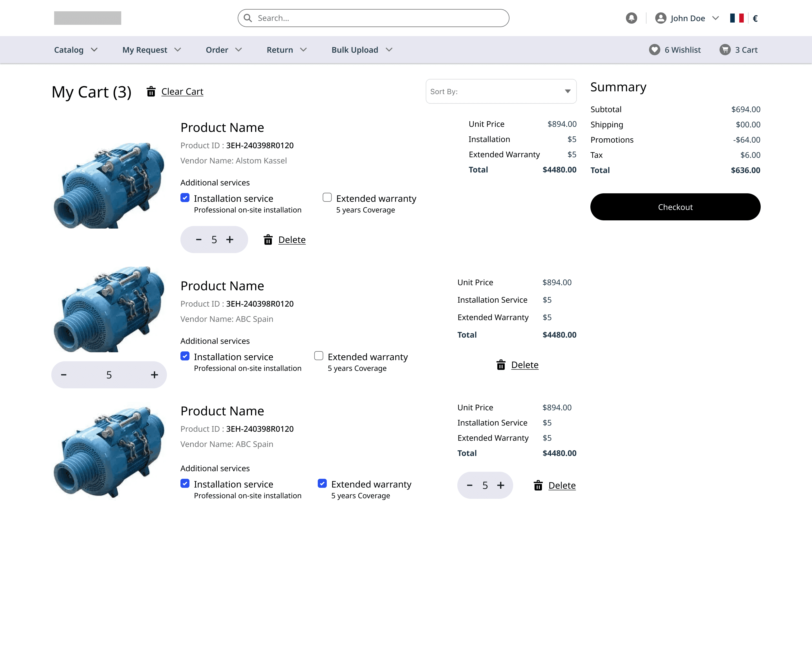
Task: Delete the third cart product
Action: [x=562, y=485]
